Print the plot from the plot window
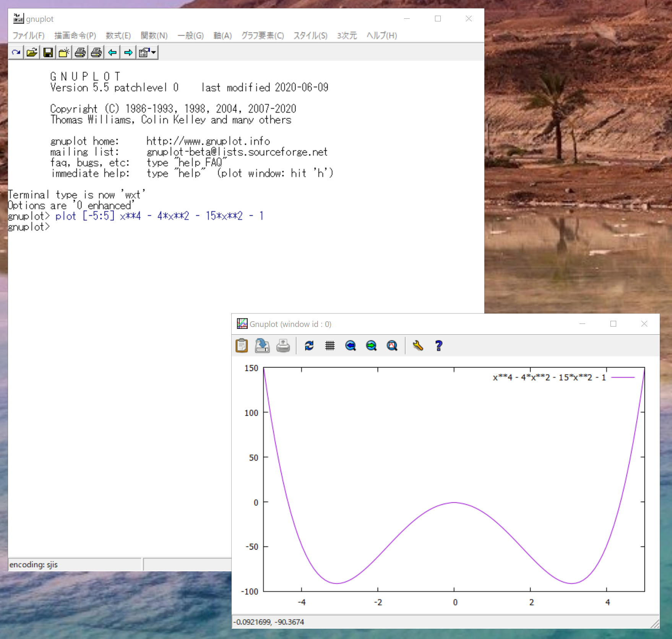The width and height of the screenshot is (672, 639). pos(283,346)
